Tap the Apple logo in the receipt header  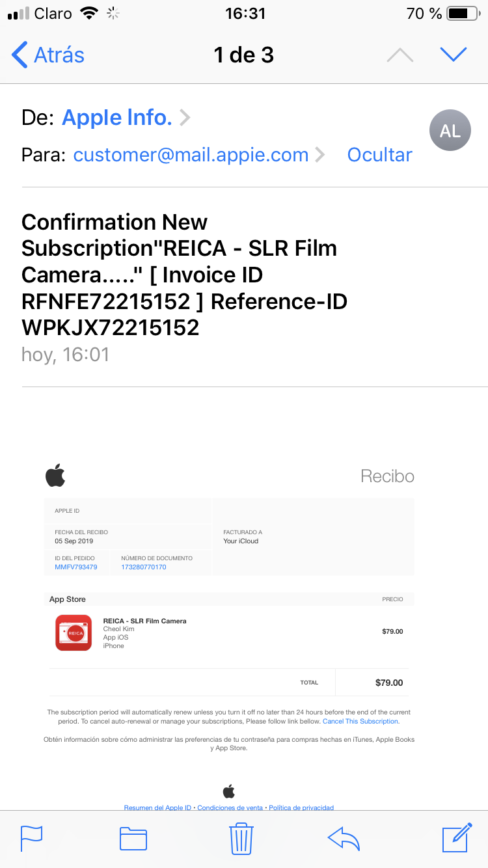pyautogui.click(x=55, y=476)
